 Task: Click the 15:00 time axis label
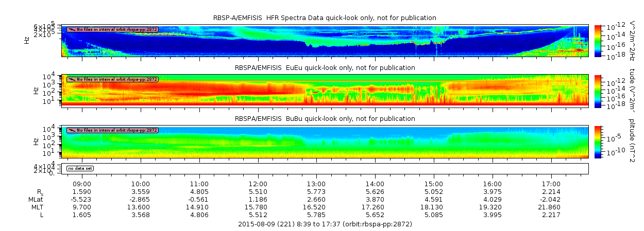(434, 184)
